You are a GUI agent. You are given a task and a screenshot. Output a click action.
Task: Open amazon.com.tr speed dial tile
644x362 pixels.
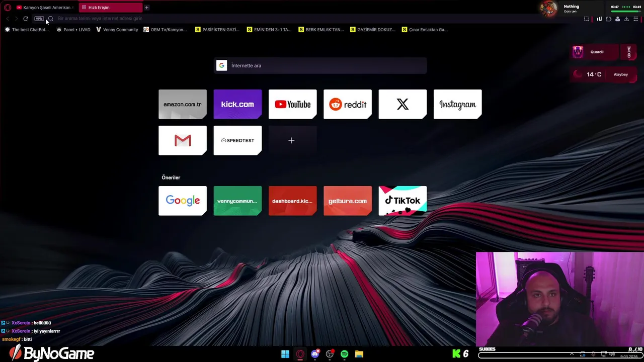coord(183,104)
